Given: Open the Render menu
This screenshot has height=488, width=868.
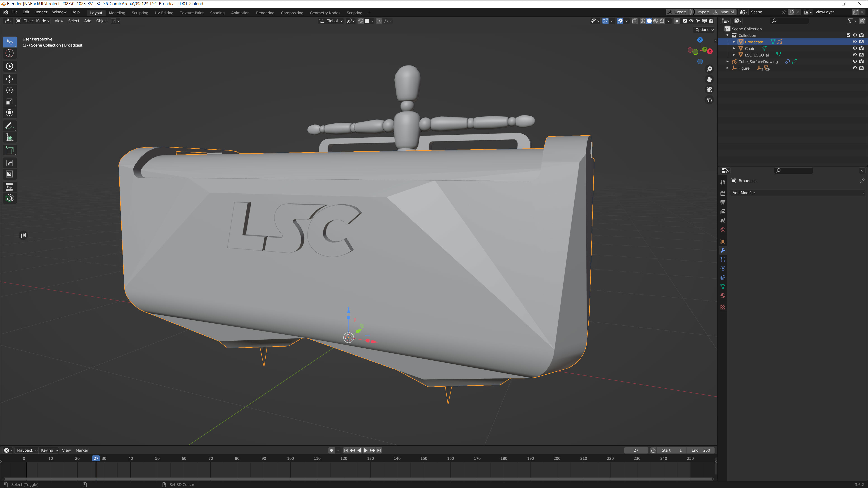Looking at the screenshot, I should click(41, 12).
